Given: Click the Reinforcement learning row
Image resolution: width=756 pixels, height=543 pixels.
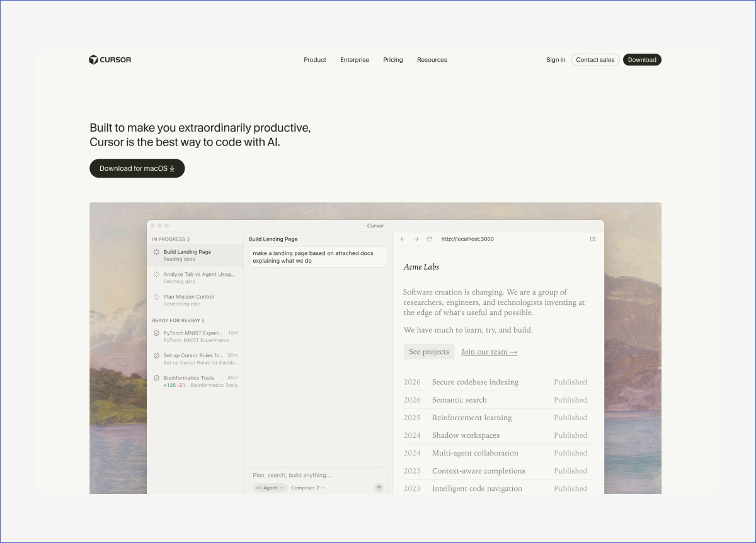Looking at the screenshot, I should [498, 418].
